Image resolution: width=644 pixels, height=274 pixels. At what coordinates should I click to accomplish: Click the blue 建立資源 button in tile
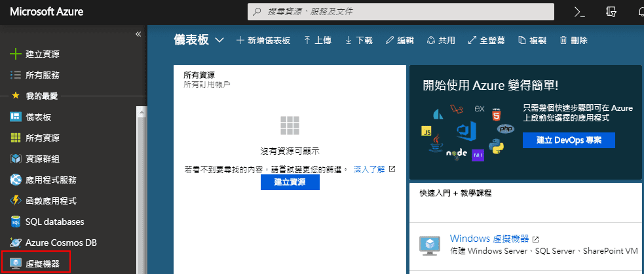click(290, 182)
